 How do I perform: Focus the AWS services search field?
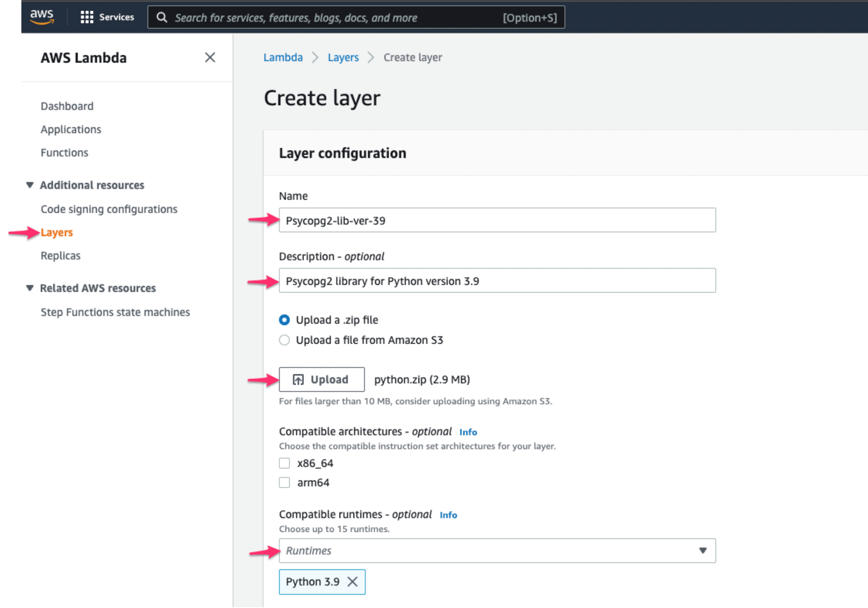pos(356,17)
